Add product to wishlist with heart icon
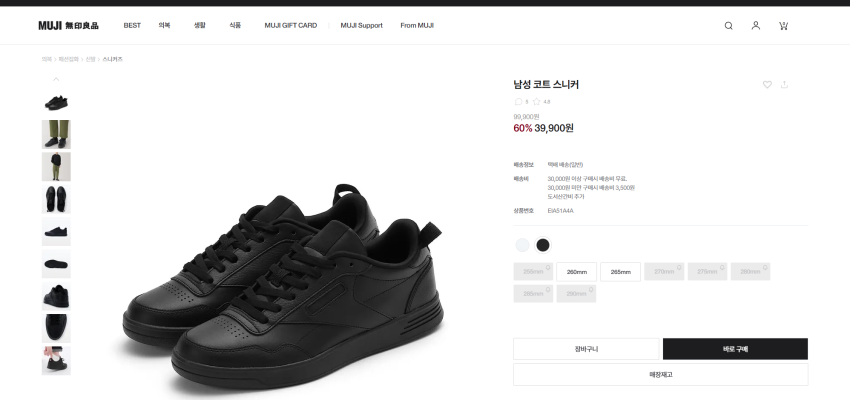 click(767, 84)
